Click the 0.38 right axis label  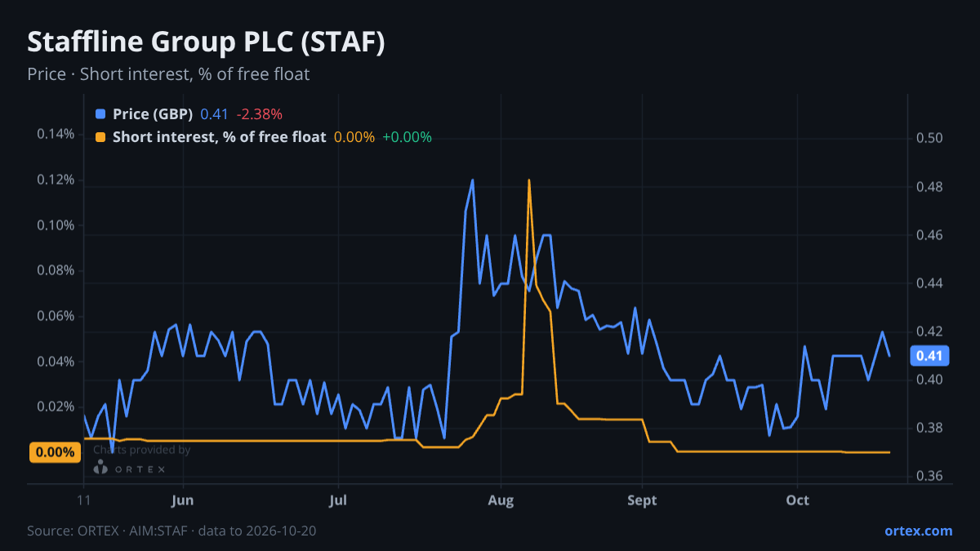pos(929,428)
